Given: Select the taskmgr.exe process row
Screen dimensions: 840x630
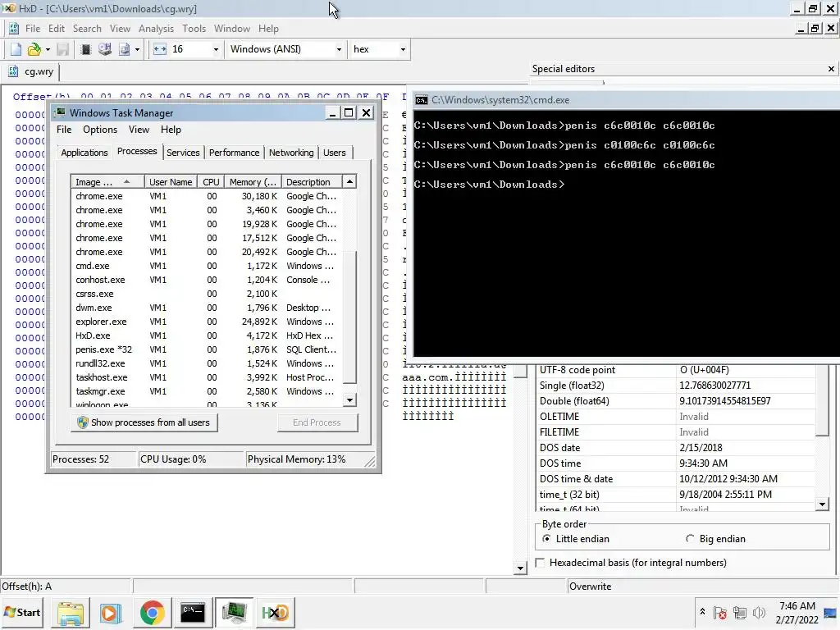Looking at the screenshot, I should 207,391.
